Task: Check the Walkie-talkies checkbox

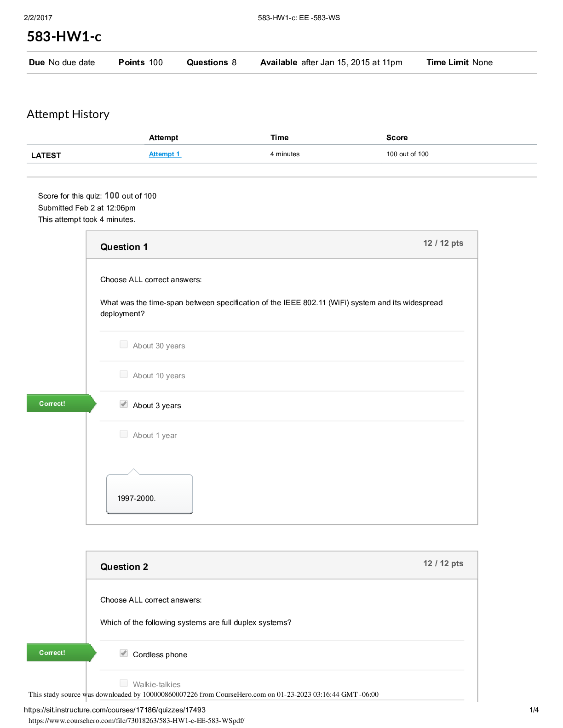Action: pyautogui.click(x=124, y=683)
